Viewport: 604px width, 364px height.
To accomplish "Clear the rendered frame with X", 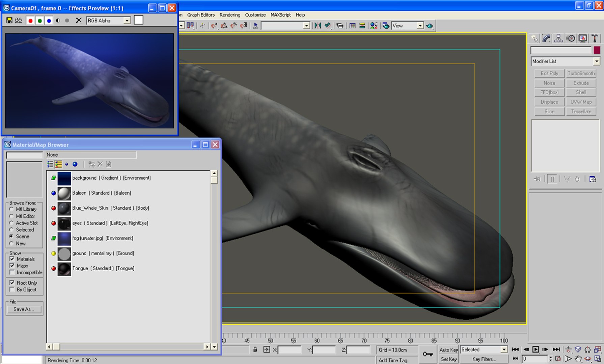I will (79, 21).
